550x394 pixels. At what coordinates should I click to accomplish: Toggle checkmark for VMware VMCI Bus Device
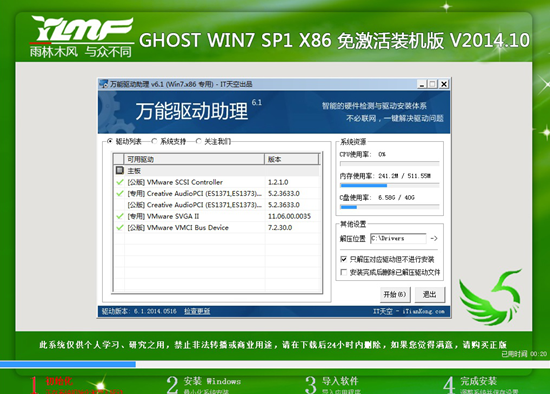tap(120, 227)
